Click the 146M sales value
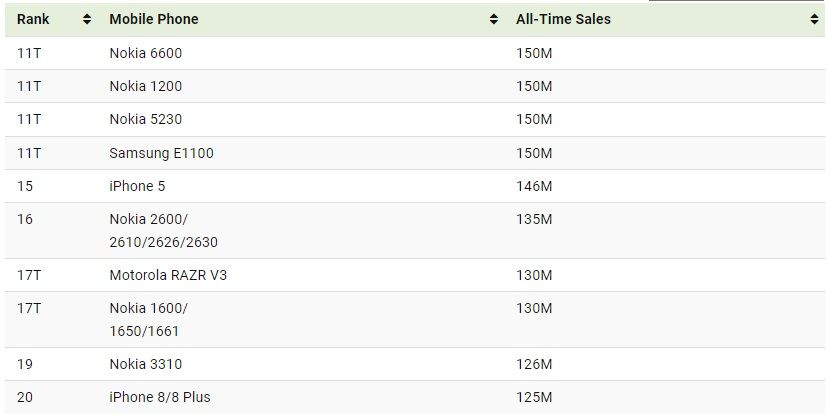This screenshot has width=826, height=420. (534, 187)
